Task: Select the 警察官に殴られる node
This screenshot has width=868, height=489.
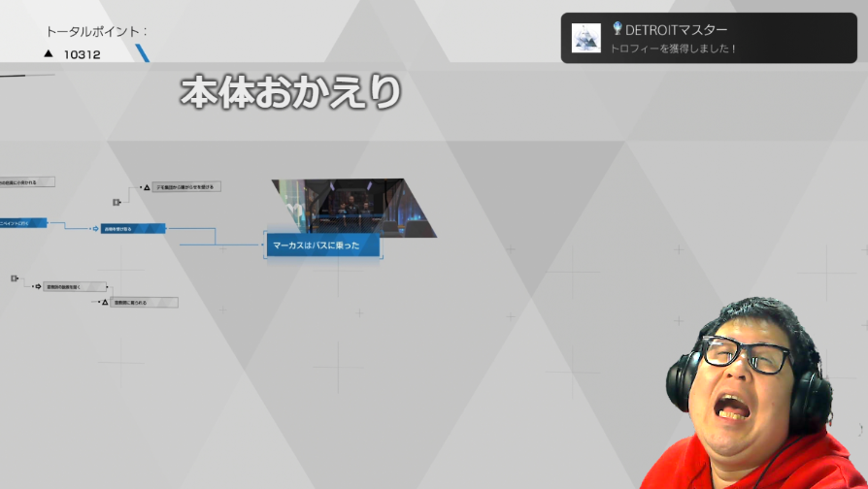Action: 144,302
